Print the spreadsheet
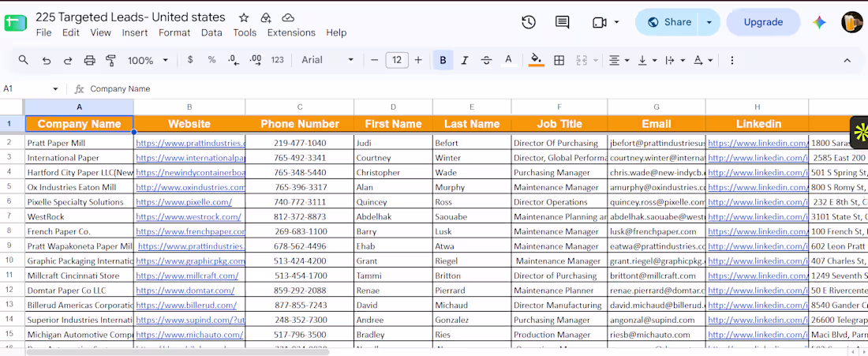The width and height of the screenshot is (868, 356). click(x=90, y=60)
